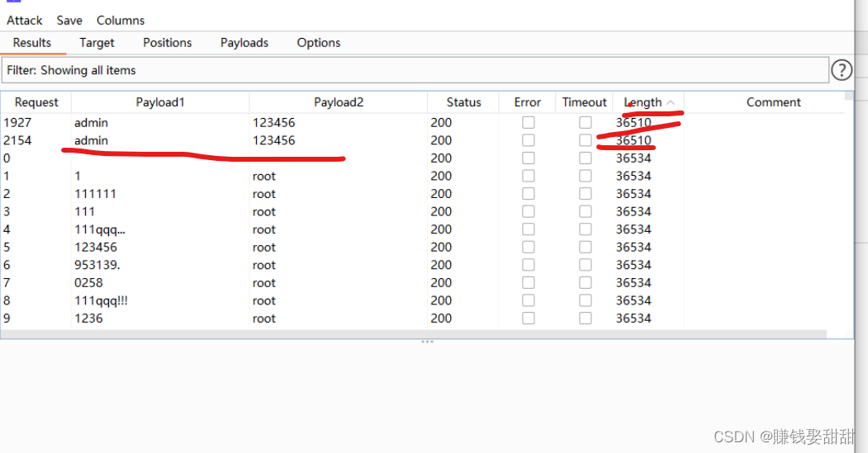Click the pane splitter dots below the table
The image size is (868, 453).
pyautogui.click(x=427, y=342)
